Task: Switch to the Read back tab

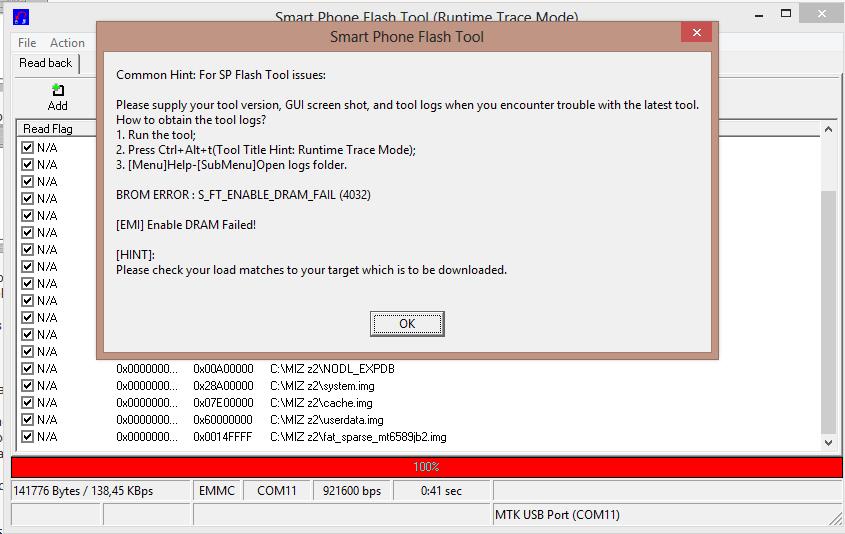Action: pos(45,63)
